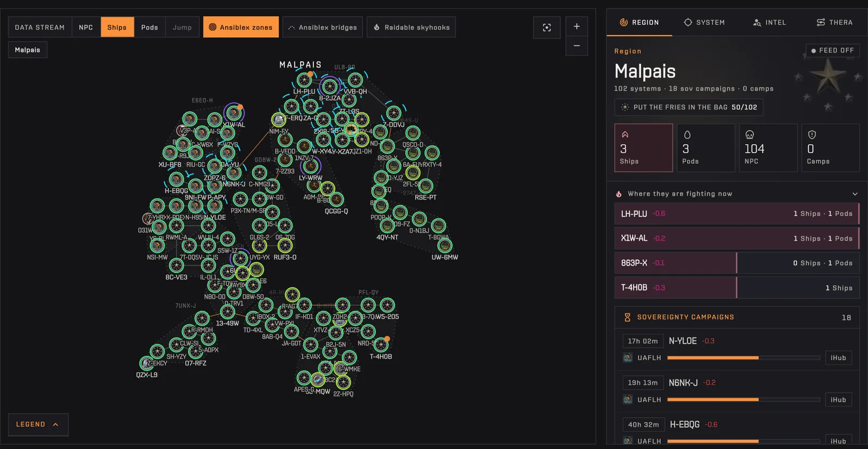Click the 8C-VE3 system node on map
The image size is (868, 449).
(x=176, y=265)
